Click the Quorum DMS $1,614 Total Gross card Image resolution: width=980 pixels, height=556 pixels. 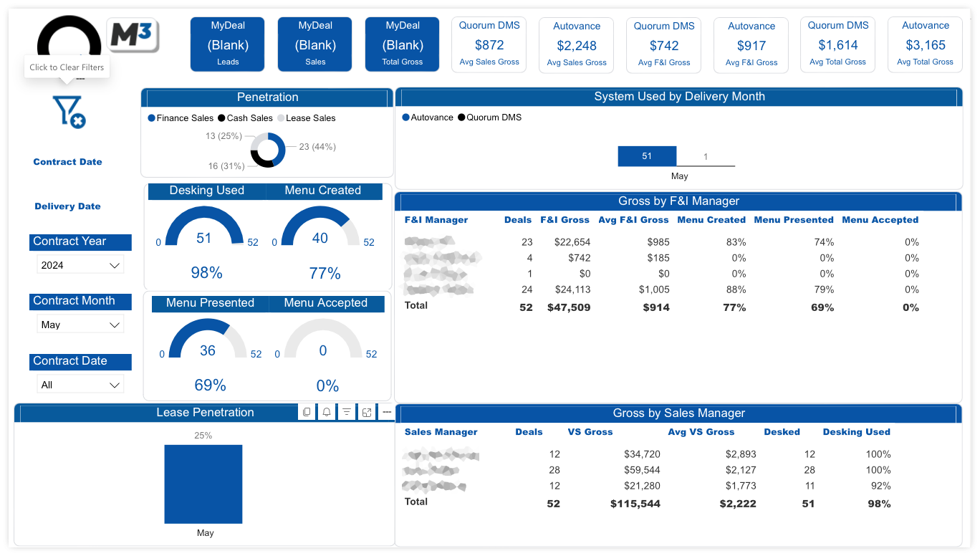[x=838, y=44]
